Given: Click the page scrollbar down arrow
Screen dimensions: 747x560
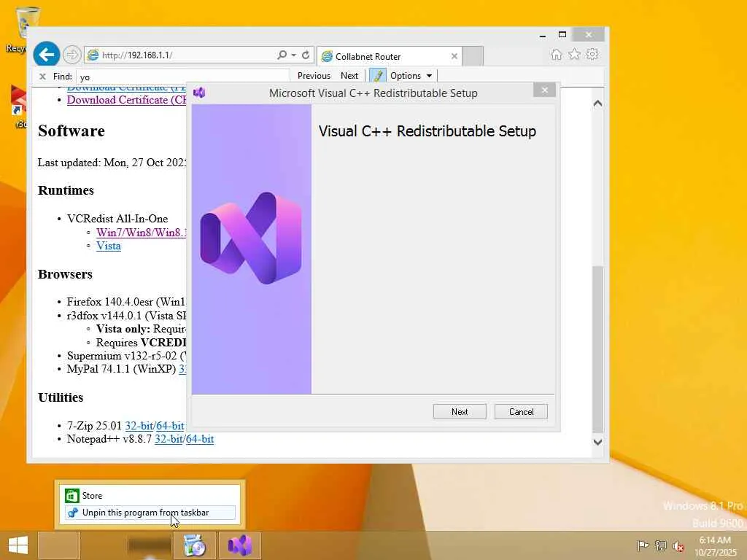Looking at the screenshot, I should [x=597, y=442].
